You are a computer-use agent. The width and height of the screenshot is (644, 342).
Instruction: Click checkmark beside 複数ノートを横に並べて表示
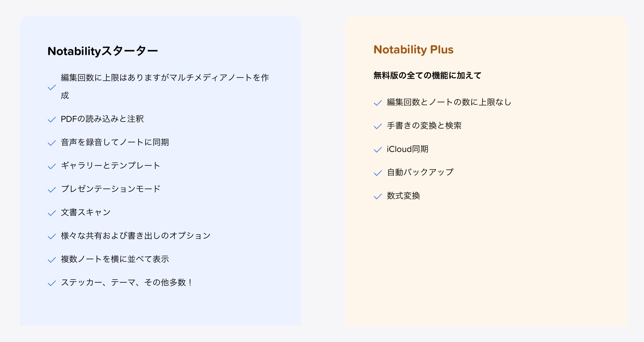tap(52, 260)
